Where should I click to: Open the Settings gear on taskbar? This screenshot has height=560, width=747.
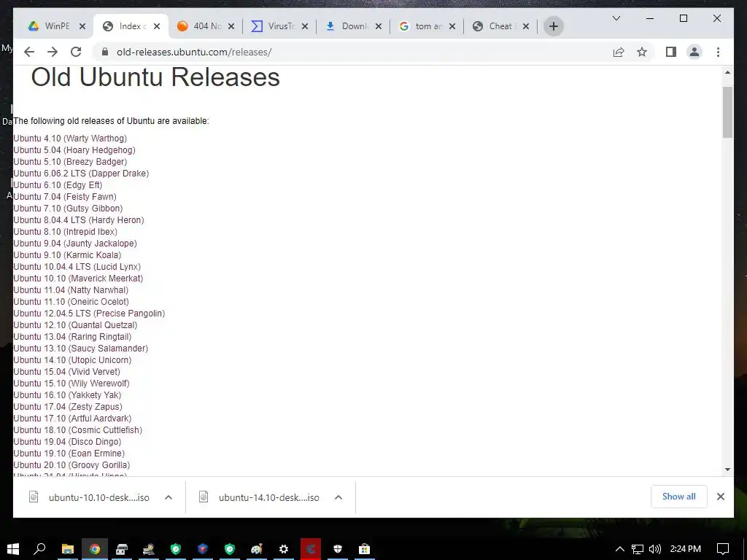pos(284,549)
